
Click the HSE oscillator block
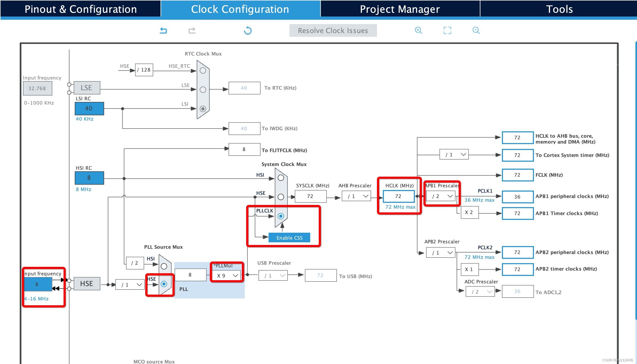(x=87, y=284)
